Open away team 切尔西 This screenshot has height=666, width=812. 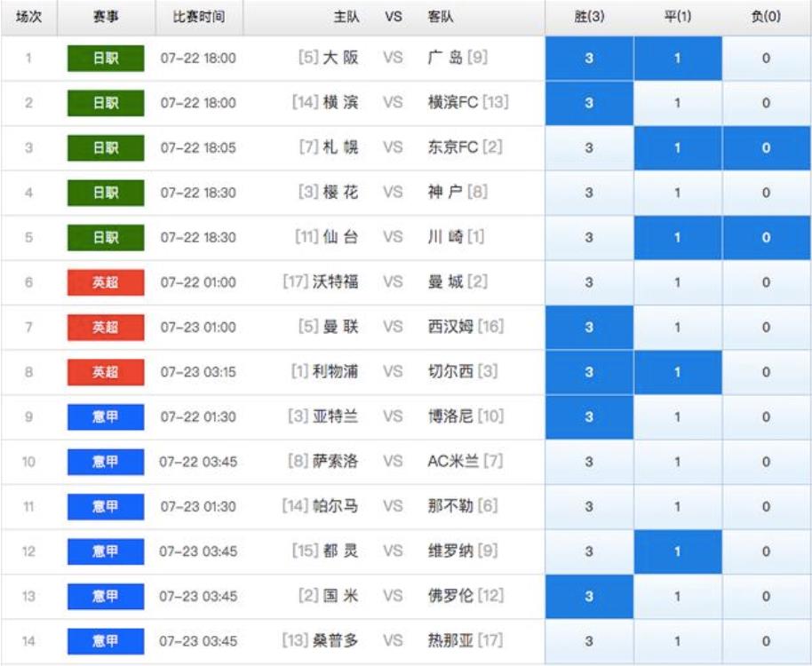tap(450, 371)
